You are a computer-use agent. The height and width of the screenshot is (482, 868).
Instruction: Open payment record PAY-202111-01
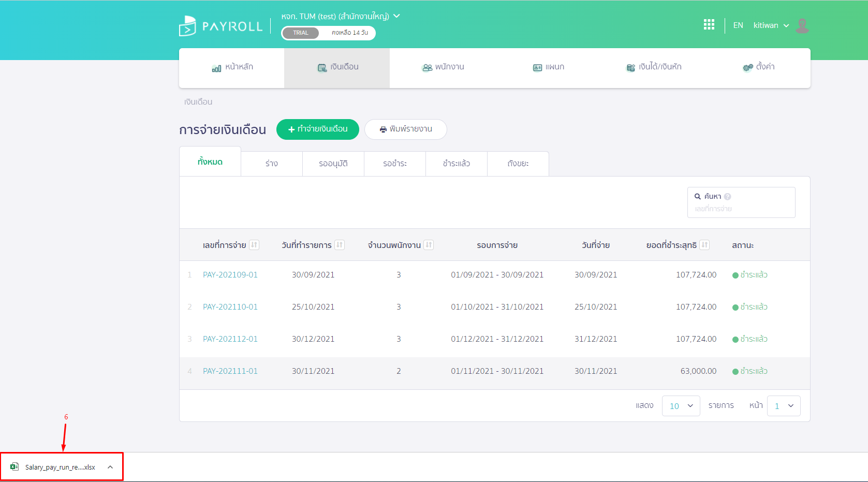pyautogui.click(x=230, y=371)
